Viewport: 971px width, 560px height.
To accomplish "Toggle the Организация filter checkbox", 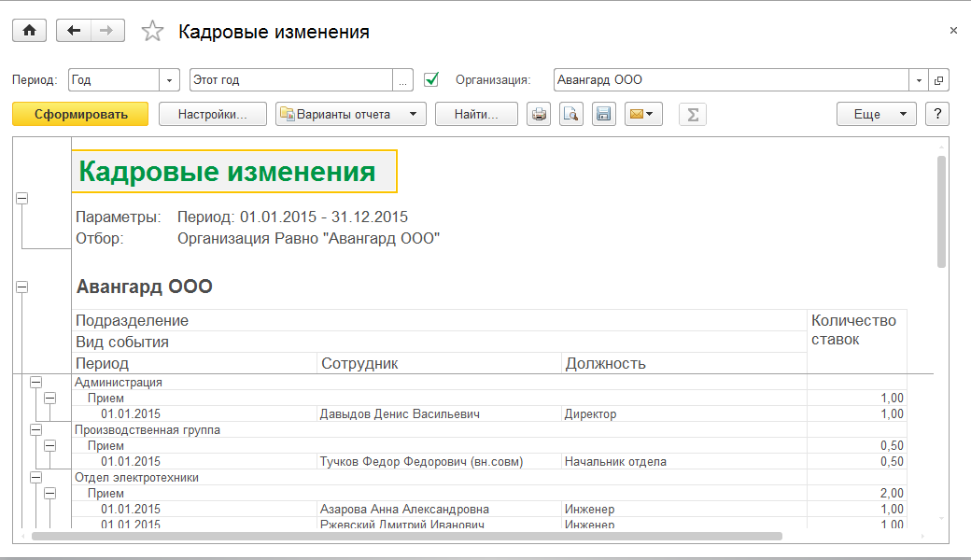I will 431,79.
